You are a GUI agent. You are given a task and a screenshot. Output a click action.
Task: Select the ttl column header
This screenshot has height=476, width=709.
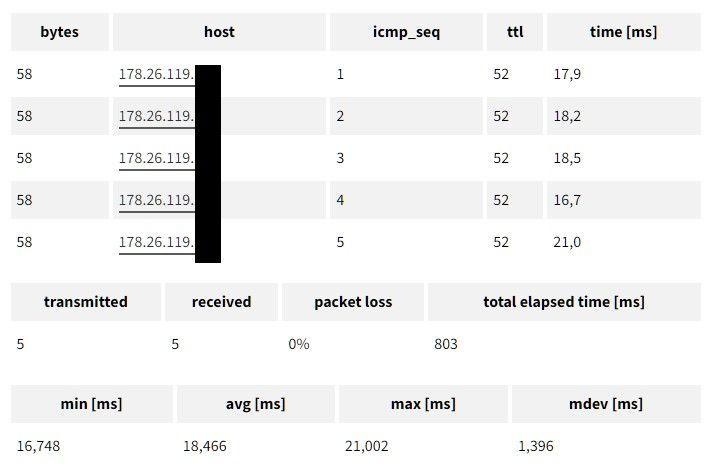click(x=514, y=32)
